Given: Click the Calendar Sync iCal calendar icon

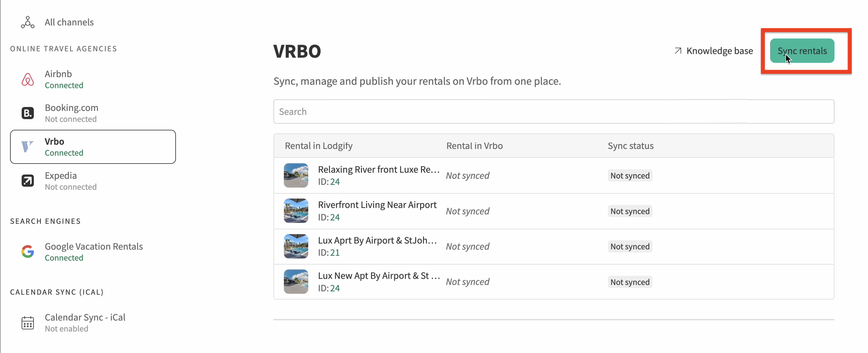Looking at the screenshot, I should pyautogui.click(x=28, y=323).
